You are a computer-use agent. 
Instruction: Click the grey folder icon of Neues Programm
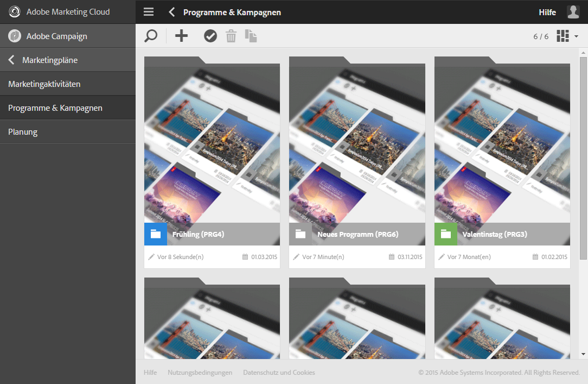click(301, 234)
